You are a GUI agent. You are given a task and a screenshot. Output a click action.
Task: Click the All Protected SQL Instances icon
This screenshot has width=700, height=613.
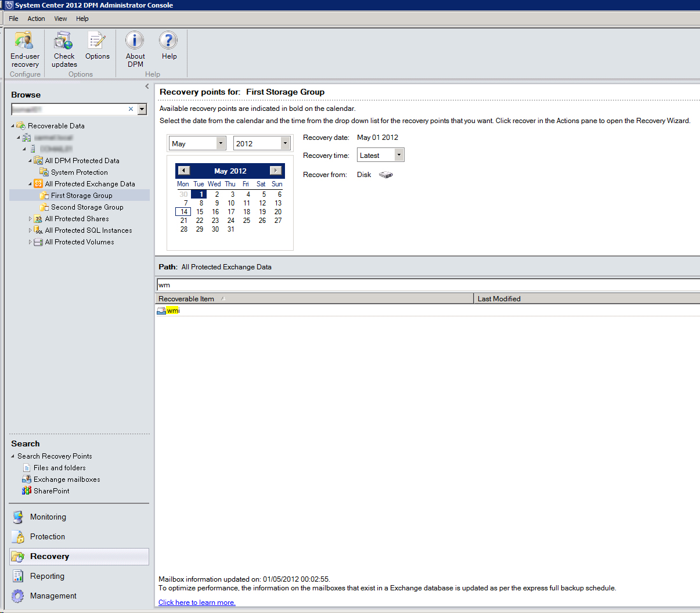point(38,230)
